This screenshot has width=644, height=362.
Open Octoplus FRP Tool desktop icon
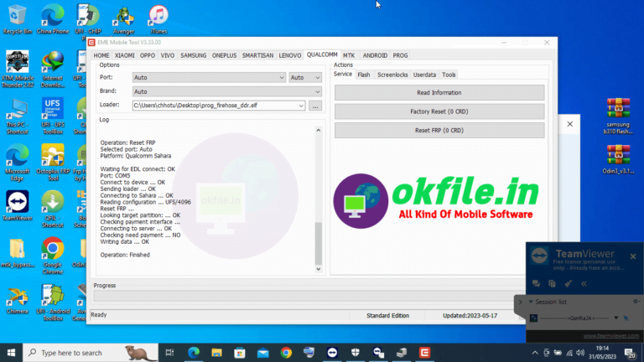(x=53, y=163)
